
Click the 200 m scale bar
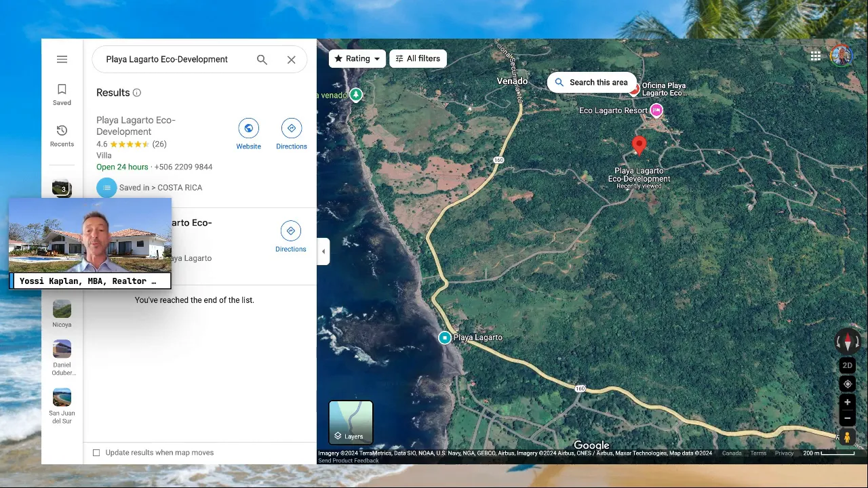[829, 453]
